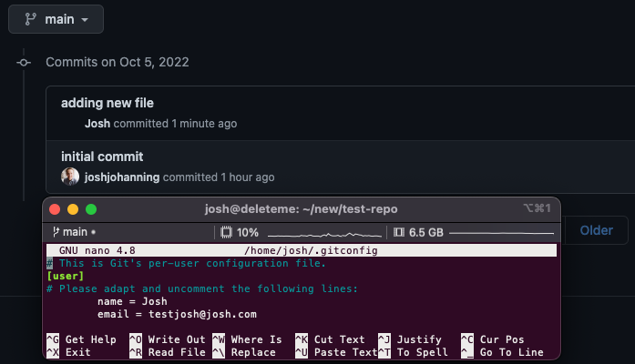Open the "initial commit" commit
The height and width of the screenshot is (364, 635).
pos(102,157)
